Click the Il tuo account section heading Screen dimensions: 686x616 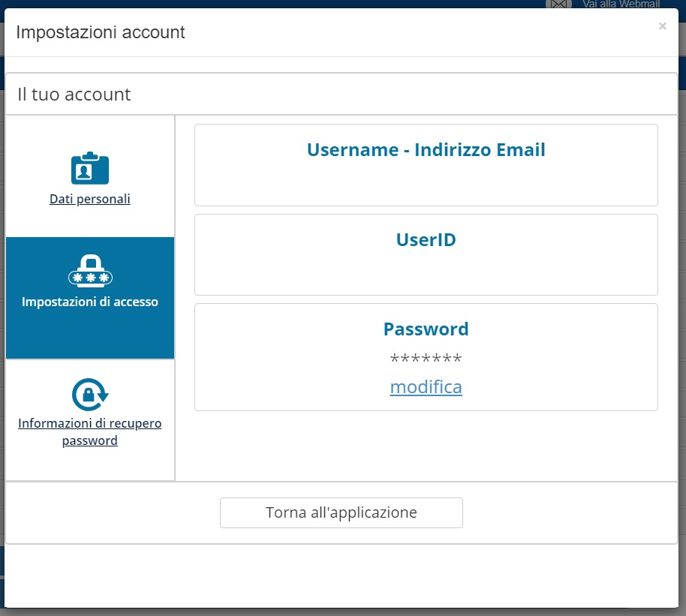pyautogui.click(x=74, y=95)
